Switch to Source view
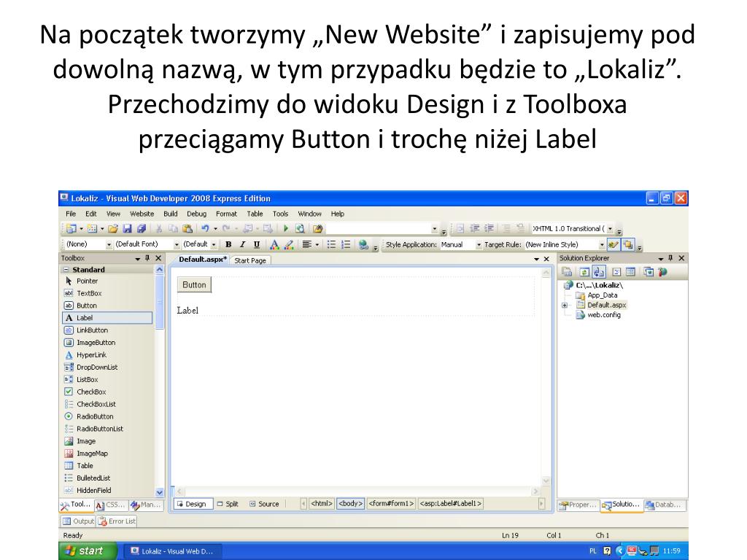The width and height of the screenshot is (747, 560). [264, 504]
